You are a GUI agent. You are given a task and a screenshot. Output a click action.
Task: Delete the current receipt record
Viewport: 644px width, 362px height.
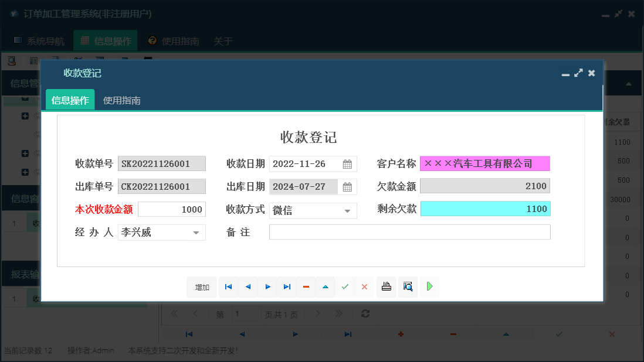[306, 287]
